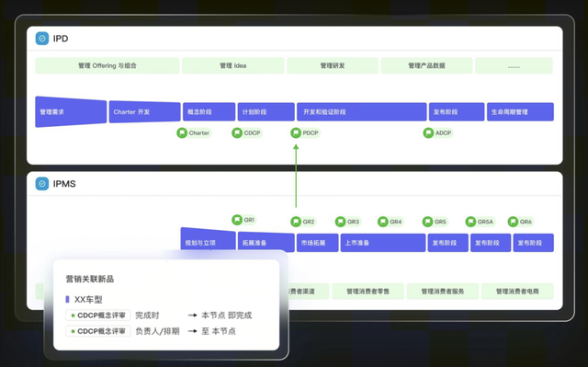This screenshot has height=367, width=588.
Task: Select the CDCP milestone flag icon
Action: 237,132
